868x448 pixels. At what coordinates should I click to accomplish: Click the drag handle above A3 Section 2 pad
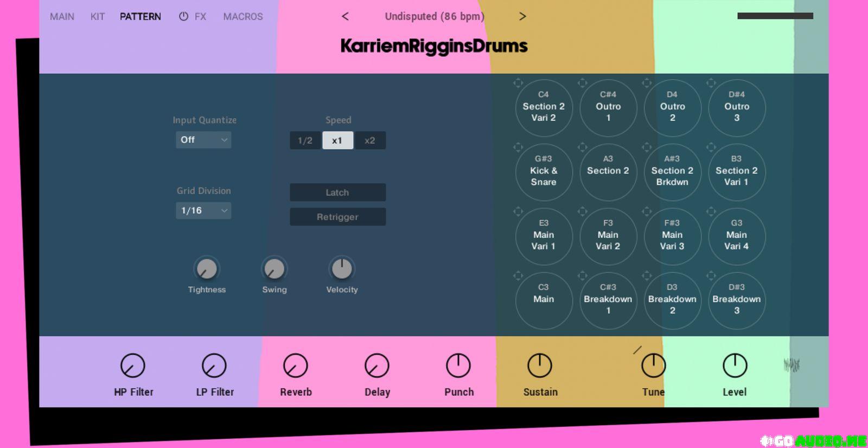pyautogui.click(x=582, y=147)
